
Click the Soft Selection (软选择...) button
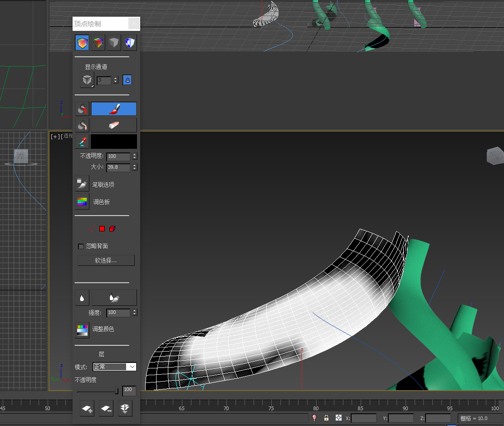click(106, 260)
